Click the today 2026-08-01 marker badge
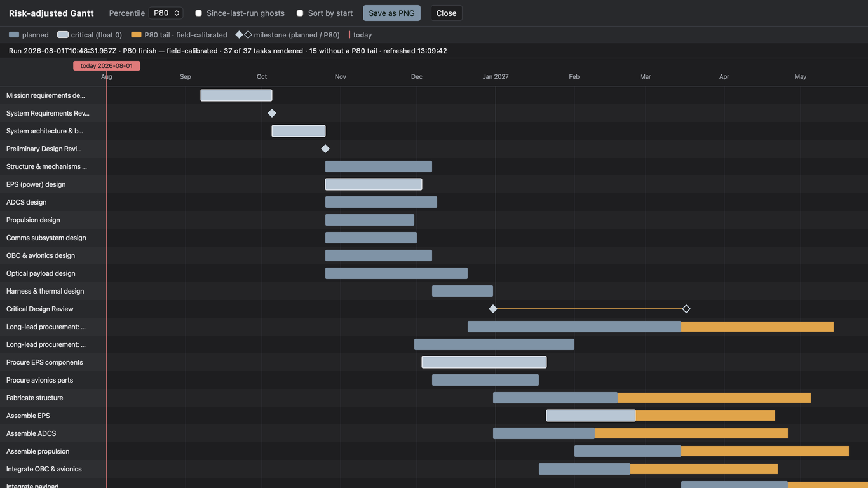The height and width of the screenshot is (488, 868). 107,65
